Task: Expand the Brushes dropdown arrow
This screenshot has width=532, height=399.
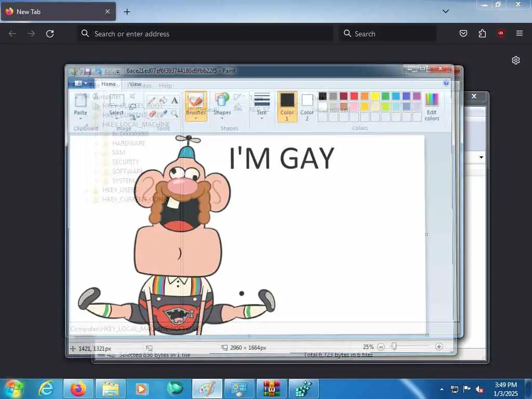Action: click(196, 118)
